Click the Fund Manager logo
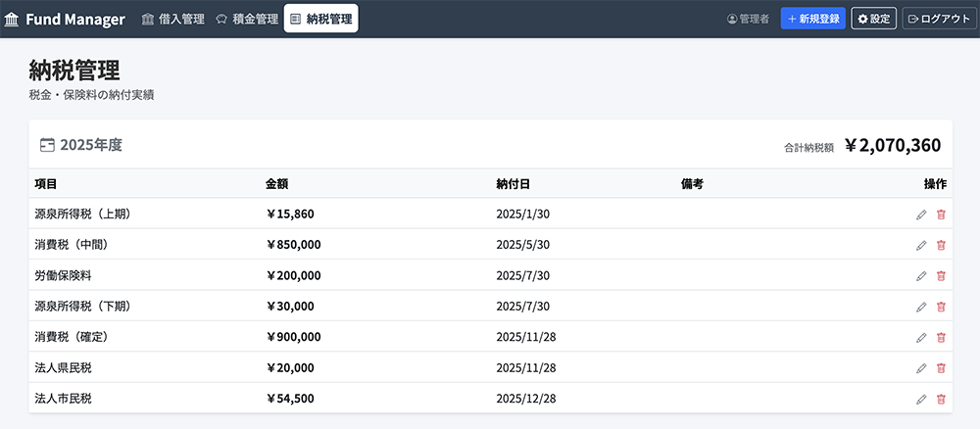 point(65,19)
